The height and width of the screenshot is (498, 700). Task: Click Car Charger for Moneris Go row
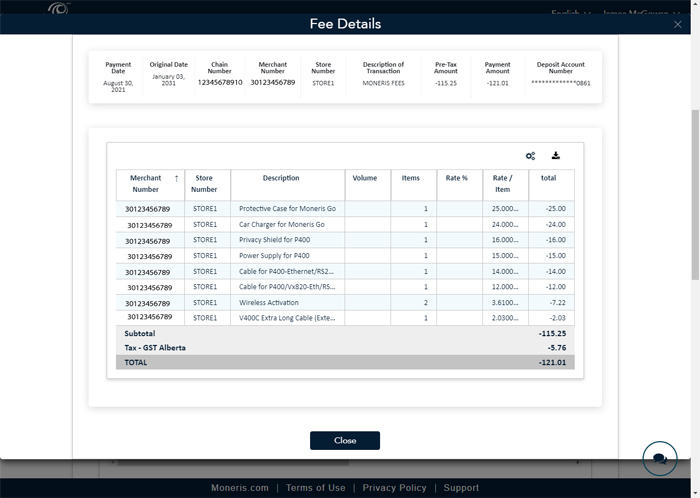coord(345,224)
